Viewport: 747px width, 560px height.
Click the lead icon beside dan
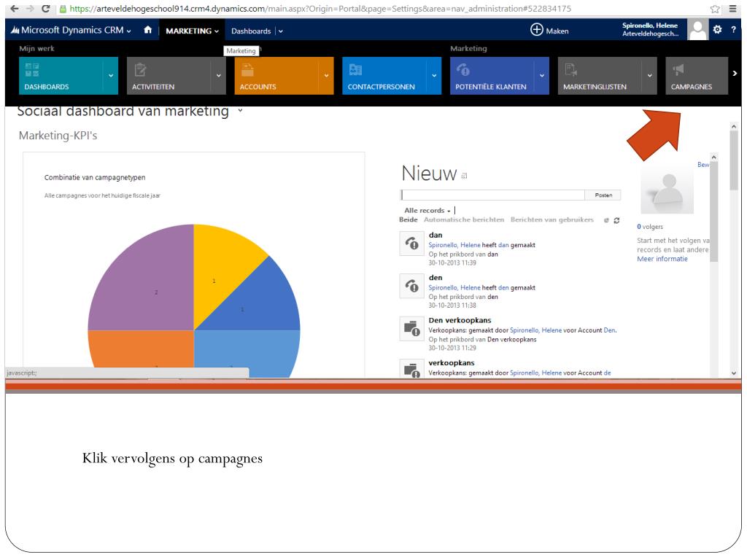click(411, 244)
